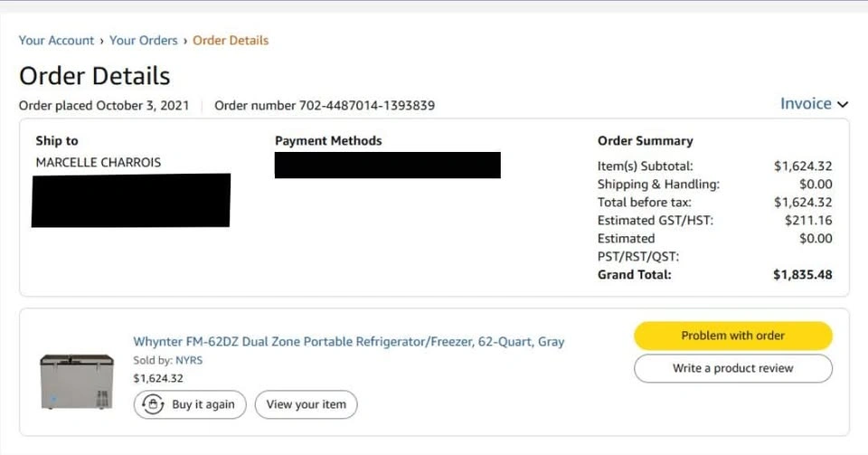
Task: Click the Order Summary heading
Action: coord(645,141)
